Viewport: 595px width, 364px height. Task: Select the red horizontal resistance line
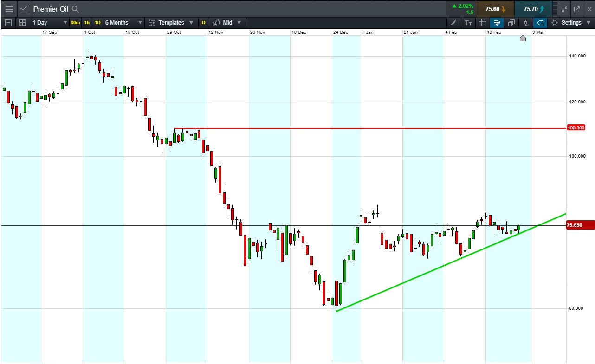(x=370, y=128)
